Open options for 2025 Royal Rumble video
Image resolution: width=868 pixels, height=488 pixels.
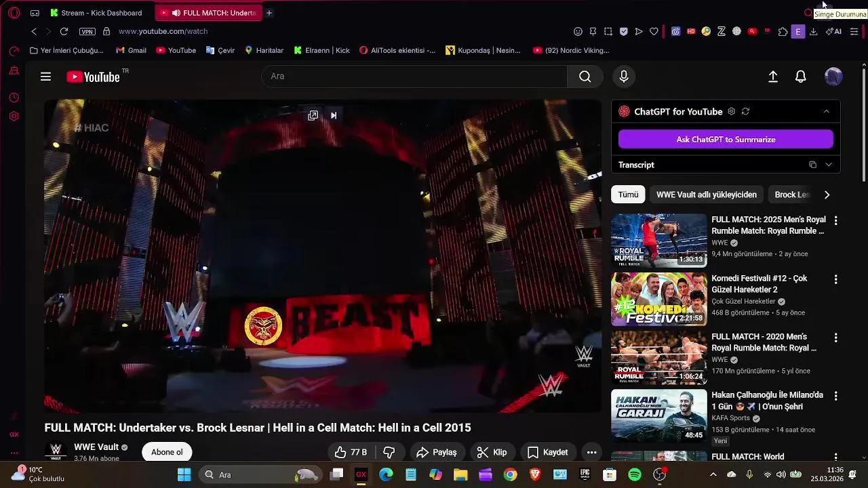point(835,221)
